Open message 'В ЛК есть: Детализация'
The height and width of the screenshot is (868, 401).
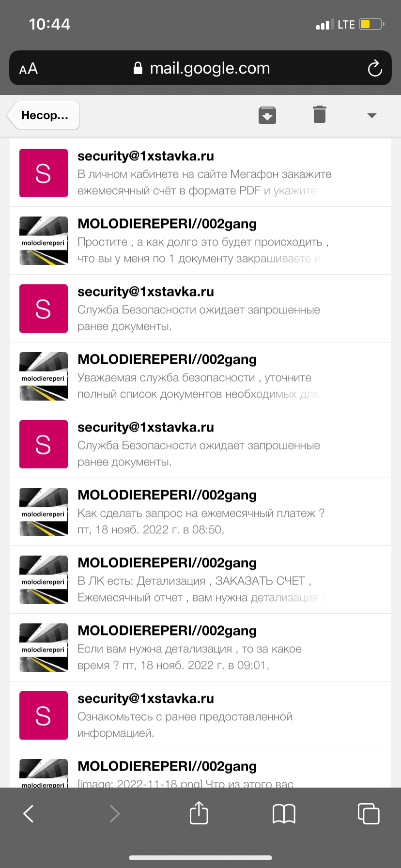[x=200, y=580]
